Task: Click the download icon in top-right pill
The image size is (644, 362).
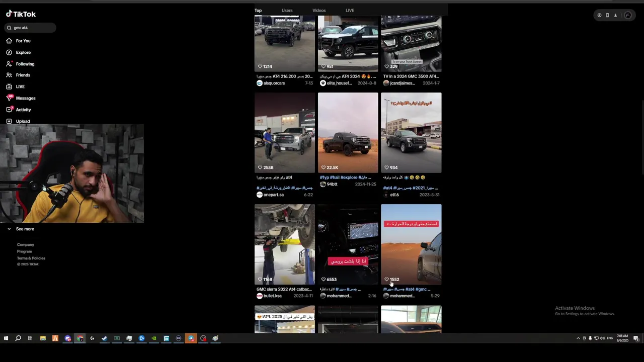Action: [615, 16]
